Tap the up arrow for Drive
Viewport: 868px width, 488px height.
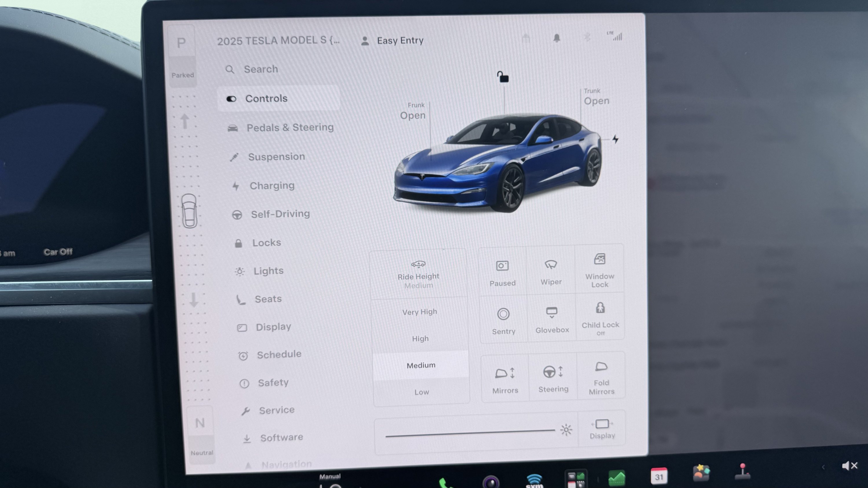coord(185,121)
